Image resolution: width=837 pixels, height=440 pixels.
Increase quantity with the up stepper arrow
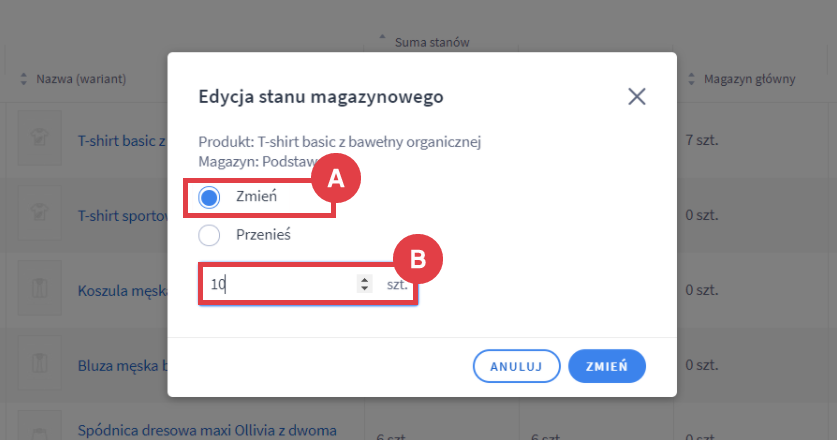pos(364,280)
